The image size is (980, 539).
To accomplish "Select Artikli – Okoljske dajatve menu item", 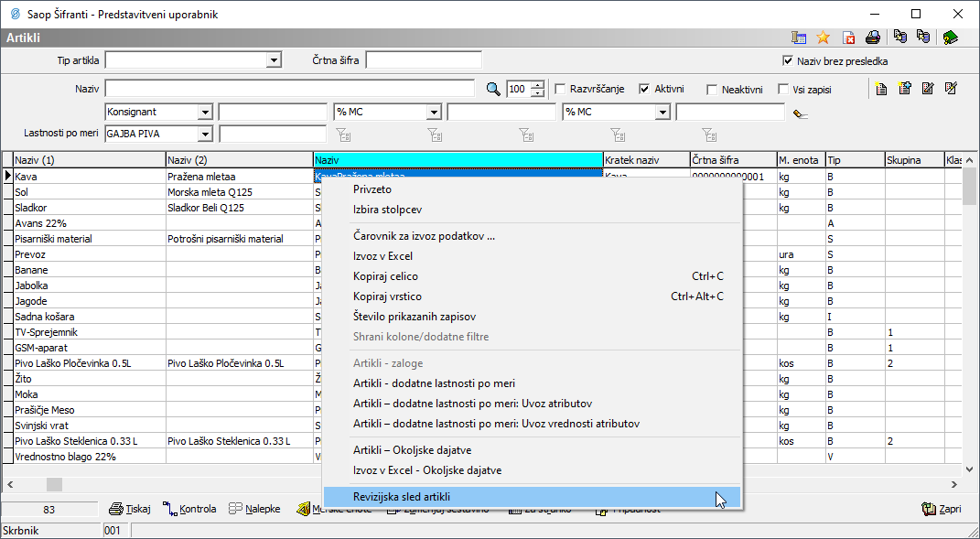I will (532, 450).
